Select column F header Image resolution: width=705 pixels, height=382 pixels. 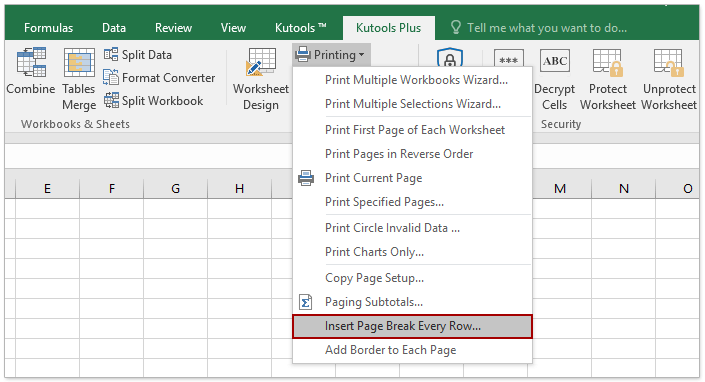point(112,188)
